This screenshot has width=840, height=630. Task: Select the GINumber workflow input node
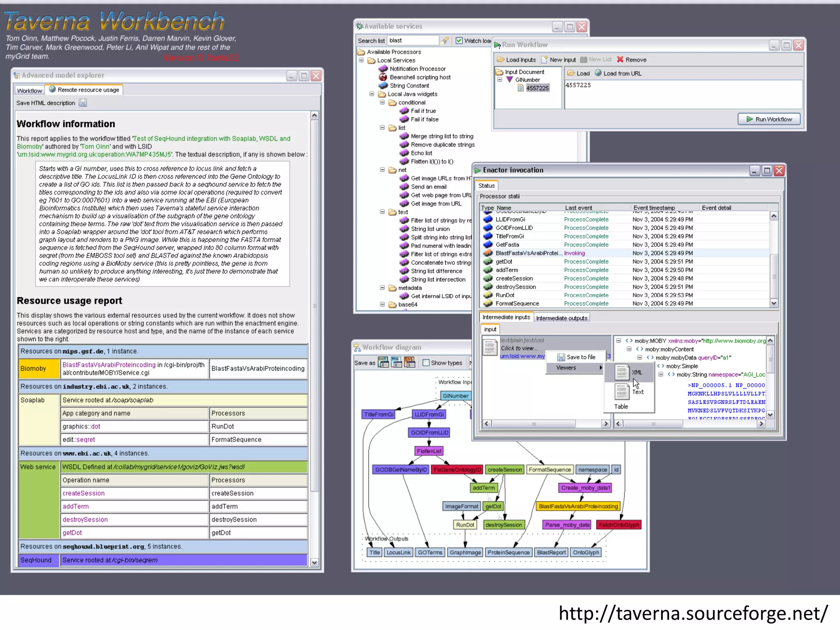point(456,396)
